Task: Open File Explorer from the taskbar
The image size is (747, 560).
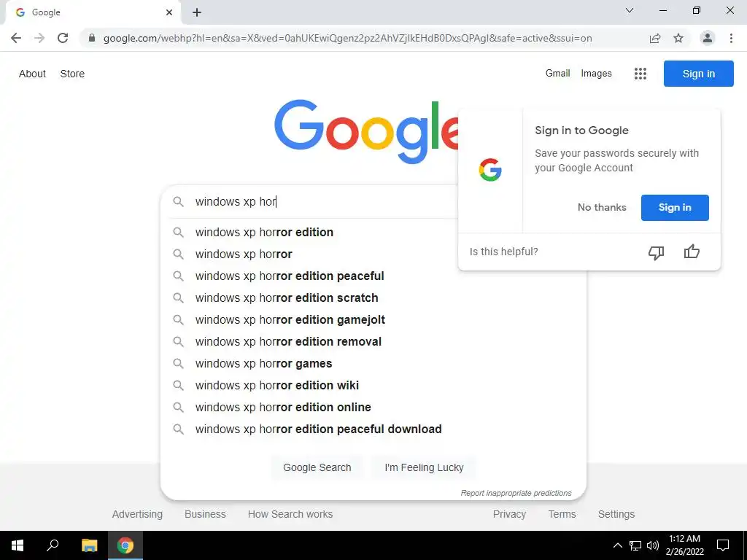Action: click(89, 545)
